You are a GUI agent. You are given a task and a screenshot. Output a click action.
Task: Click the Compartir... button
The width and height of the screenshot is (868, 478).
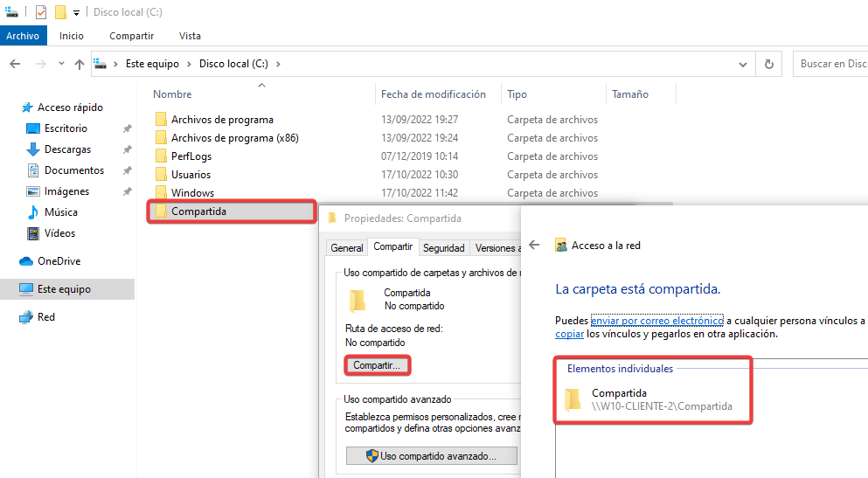tap(377, 365)
